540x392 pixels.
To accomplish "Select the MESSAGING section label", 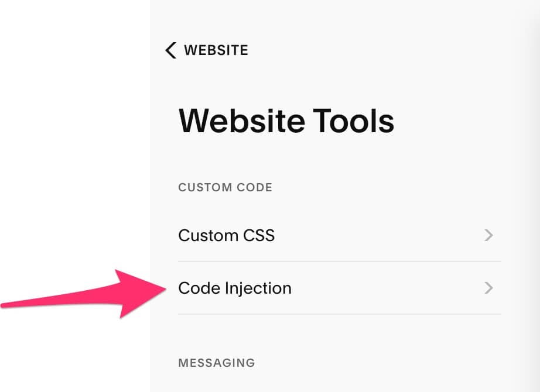I will pos(217,363).
